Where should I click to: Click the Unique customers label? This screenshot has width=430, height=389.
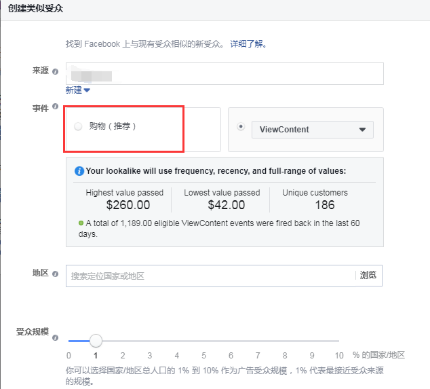coord(315,193)
